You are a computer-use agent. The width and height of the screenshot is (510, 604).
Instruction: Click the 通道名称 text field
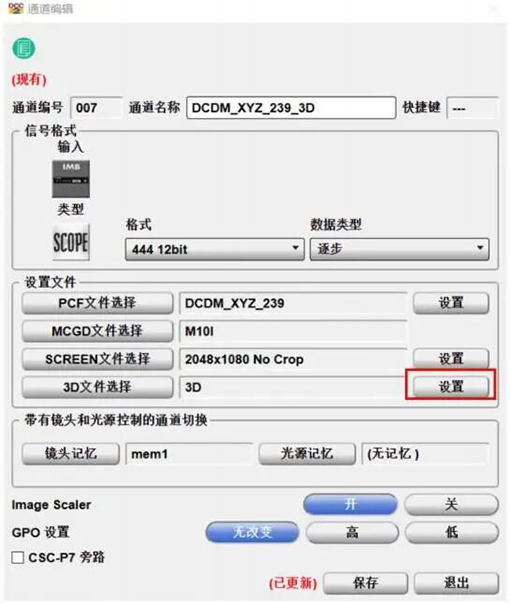click(x=291, y=108)
